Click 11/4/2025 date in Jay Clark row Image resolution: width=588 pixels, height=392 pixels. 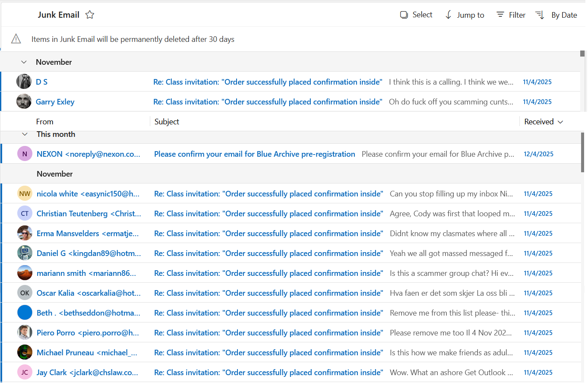coord(538,373)
